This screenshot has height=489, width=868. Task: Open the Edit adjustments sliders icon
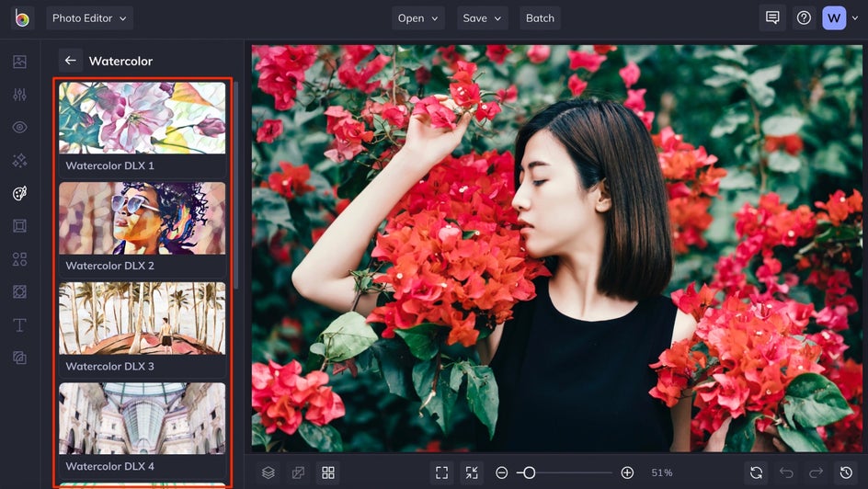coord(19,95)
